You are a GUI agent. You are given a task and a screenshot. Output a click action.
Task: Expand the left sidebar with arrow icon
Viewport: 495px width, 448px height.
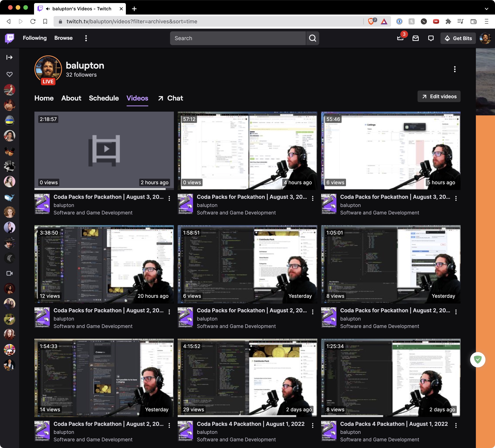[9, 57]
